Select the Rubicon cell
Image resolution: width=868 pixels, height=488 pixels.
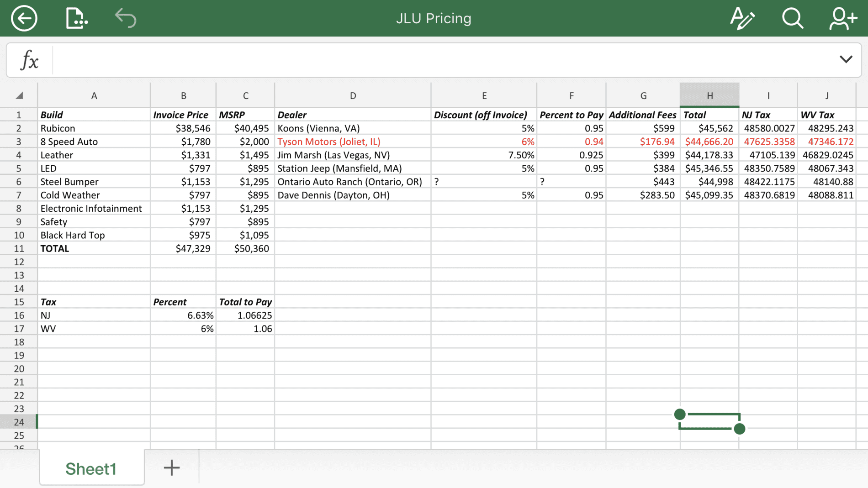pyautogui.click(x=94, y=128)
